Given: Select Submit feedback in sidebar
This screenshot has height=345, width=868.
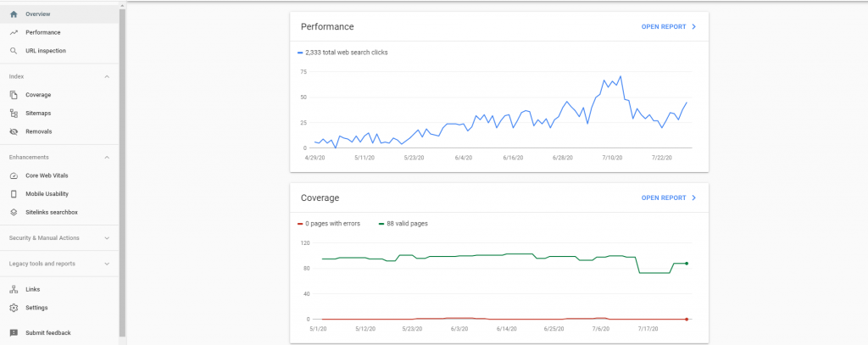Looking at the screenshot, I should (47, 333).
